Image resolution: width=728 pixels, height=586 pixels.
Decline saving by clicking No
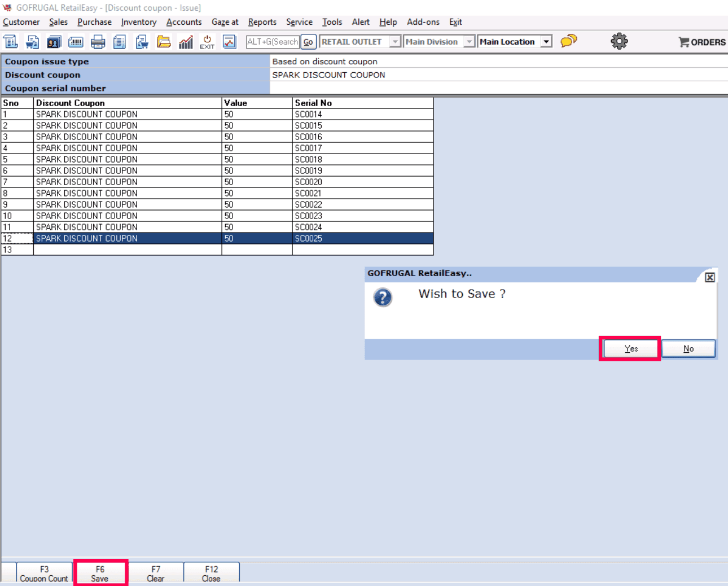point(688,349)
